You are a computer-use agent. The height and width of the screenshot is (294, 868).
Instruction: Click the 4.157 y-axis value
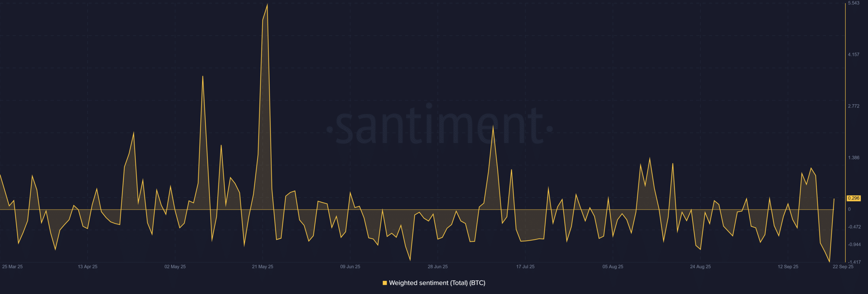click(x=853, y=55)
